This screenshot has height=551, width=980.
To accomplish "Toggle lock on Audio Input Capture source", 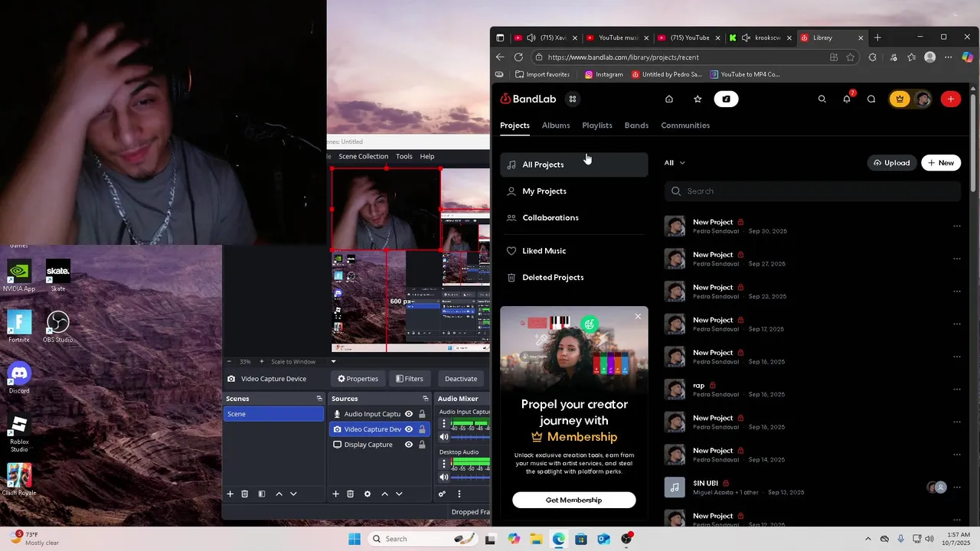I will point(422,414).
